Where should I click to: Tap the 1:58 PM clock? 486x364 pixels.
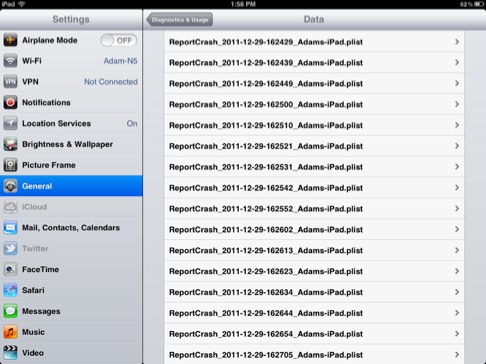pyautogui.click(x=243, y=4)
